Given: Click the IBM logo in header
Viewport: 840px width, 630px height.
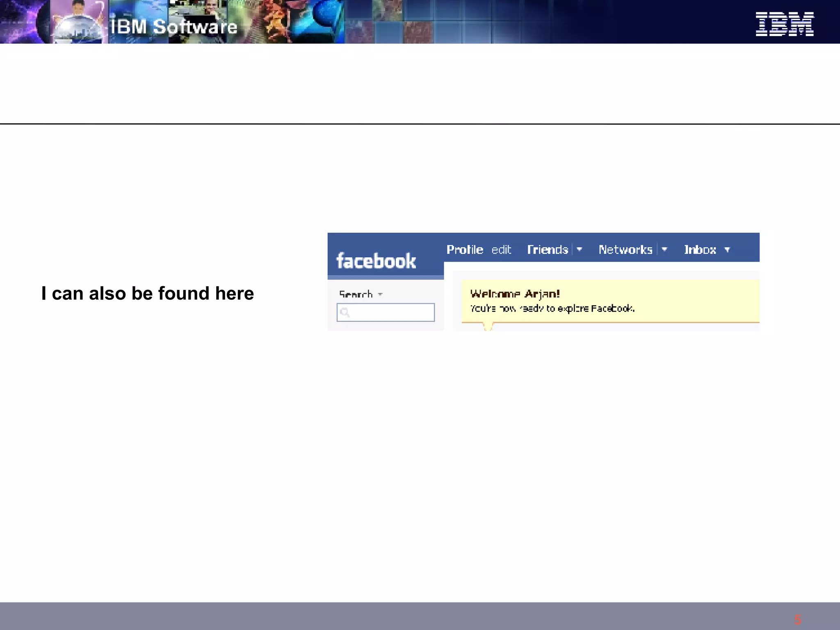Looking at the screenshot, I should [x=784, y=24].
